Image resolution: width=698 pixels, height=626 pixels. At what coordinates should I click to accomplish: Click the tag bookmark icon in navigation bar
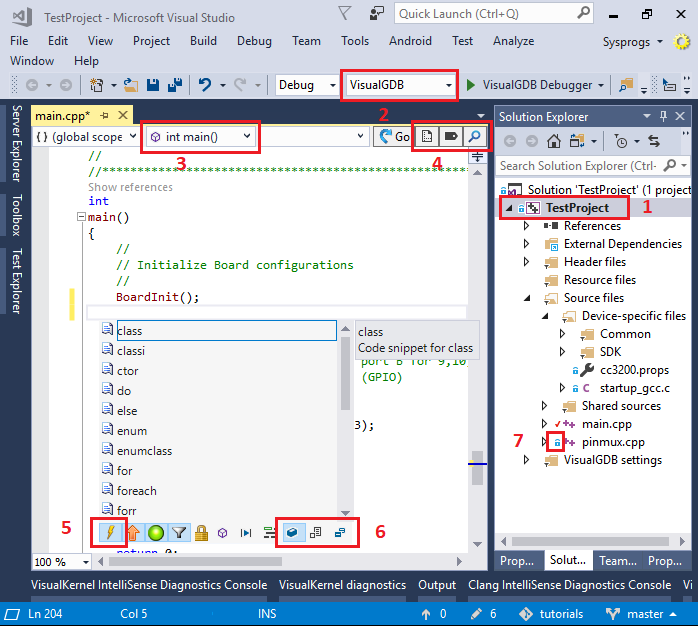point(450,136)
